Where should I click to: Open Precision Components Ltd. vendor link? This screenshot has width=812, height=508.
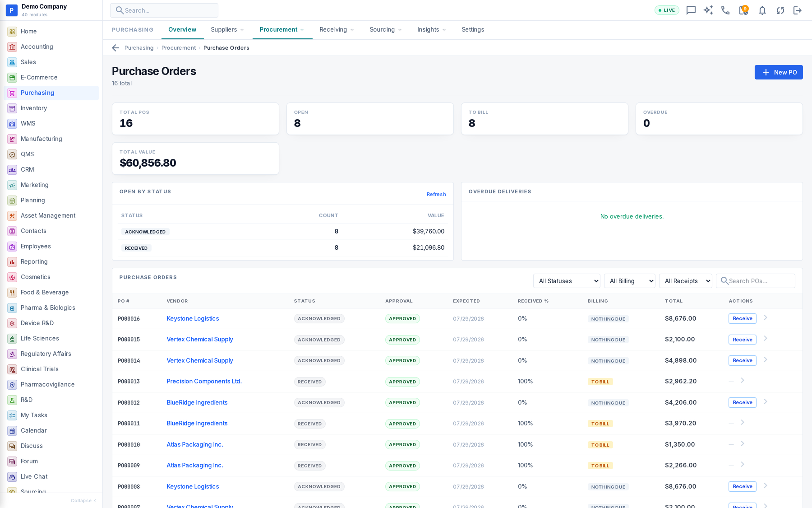204,382
